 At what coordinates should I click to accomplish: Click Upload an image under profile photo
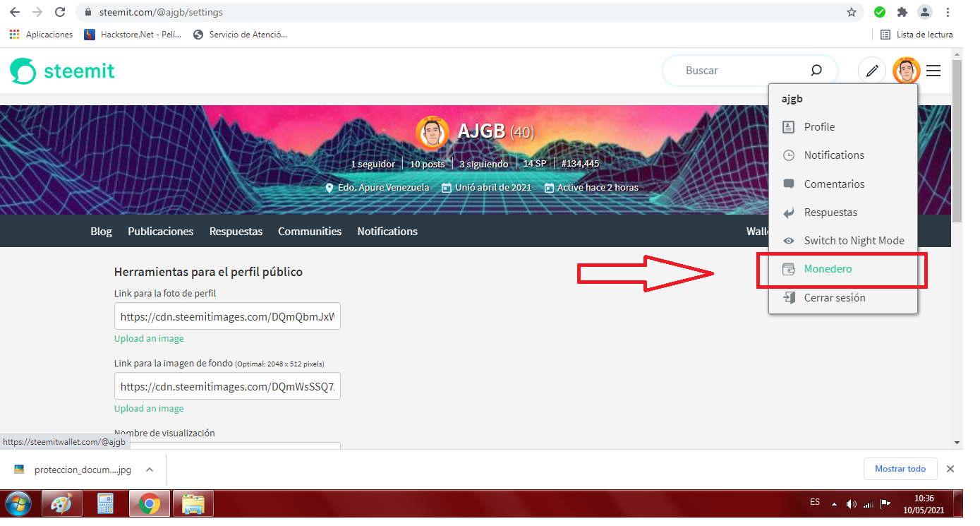(149, 339)
